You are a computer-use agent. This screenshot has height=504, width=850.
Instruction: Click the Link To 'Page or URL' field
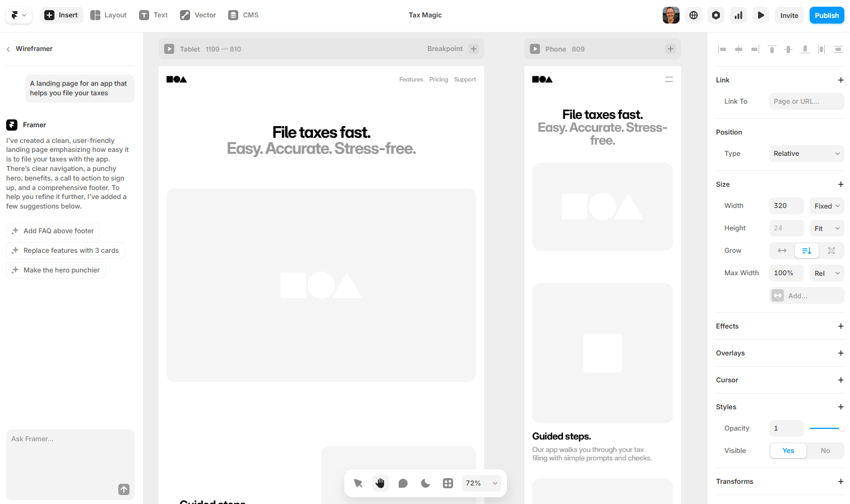[806, 101]
